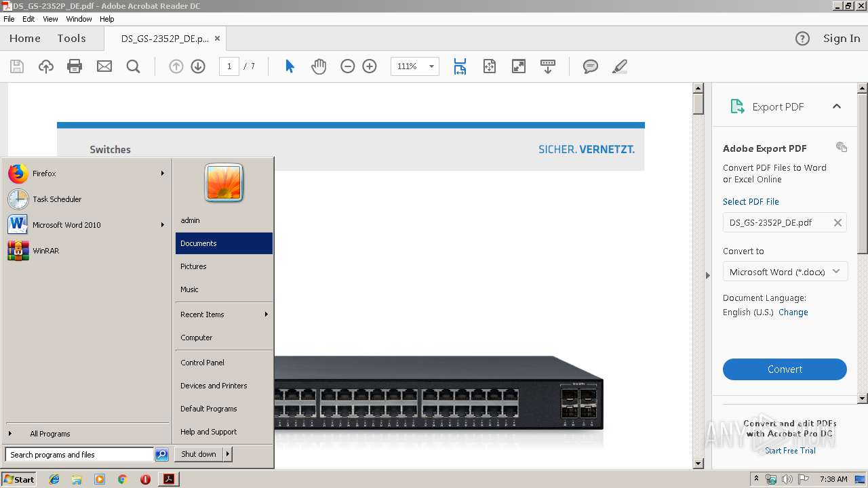868x488 pixels.
Task: Open media player taskbar icon
Action: [100, 479]
